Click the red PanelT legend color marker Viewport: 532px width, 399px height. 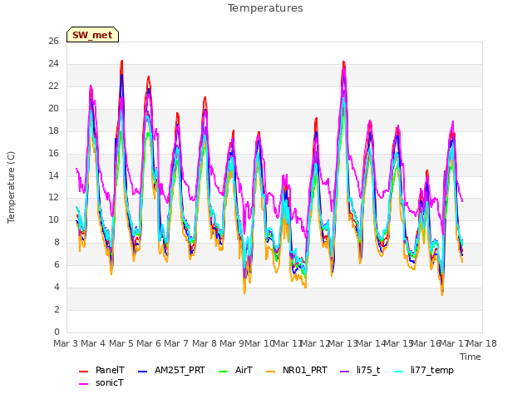point(83,372)
